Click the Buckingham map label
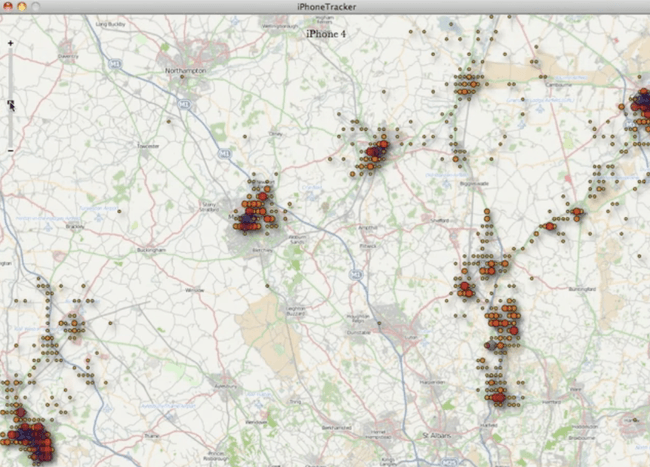This screenshot has height=467, width=650. pyautogui.click(x=151, y=250)
